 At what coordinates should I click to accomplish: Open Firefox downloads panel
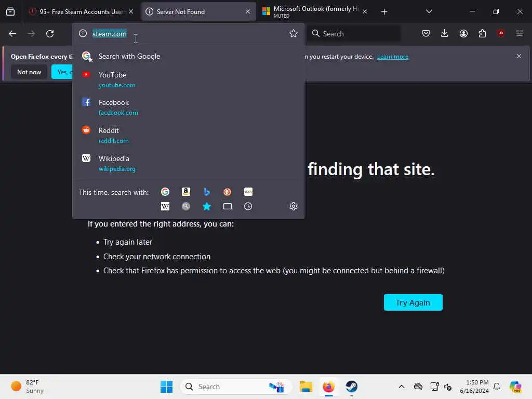pos(445,33)
